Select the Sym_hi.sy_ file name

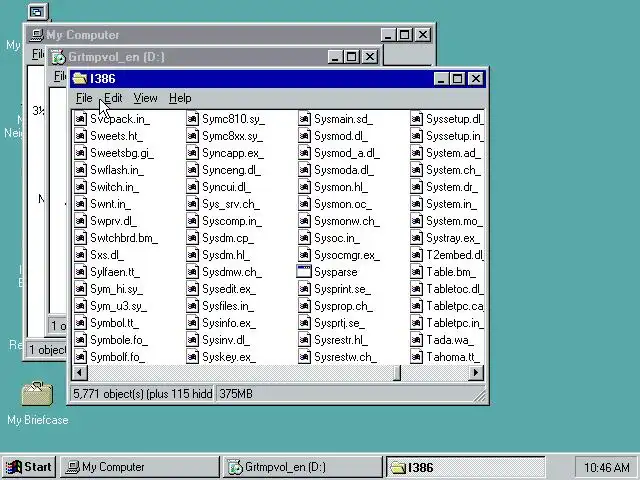(116, 289)
